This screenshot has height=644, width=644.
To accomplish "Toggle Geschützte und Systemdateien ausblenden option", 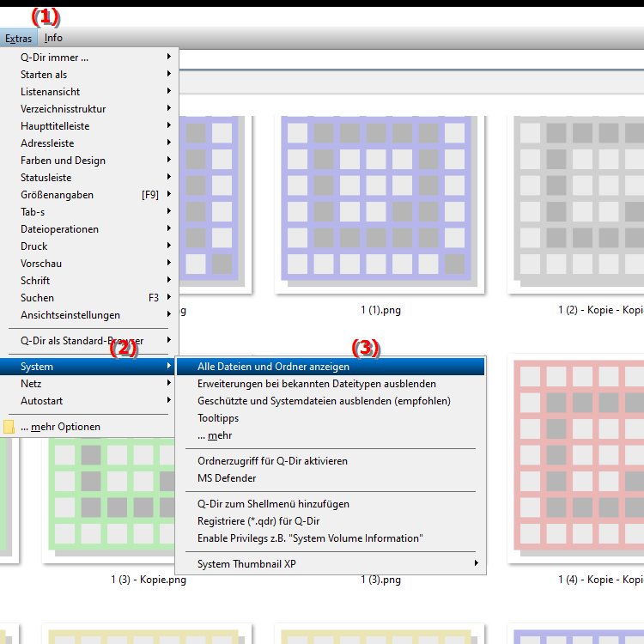I will [x=323, y=401].
